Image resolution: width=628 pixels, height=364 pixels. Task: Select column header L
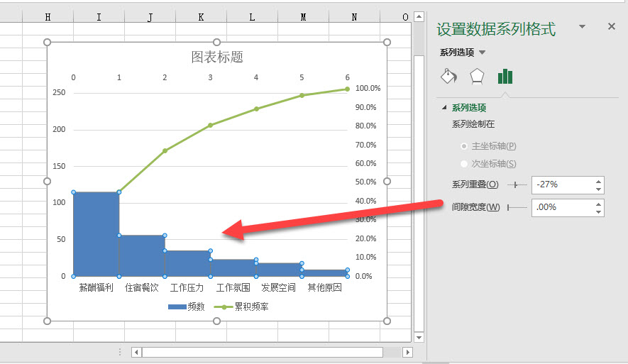point(252,17)
